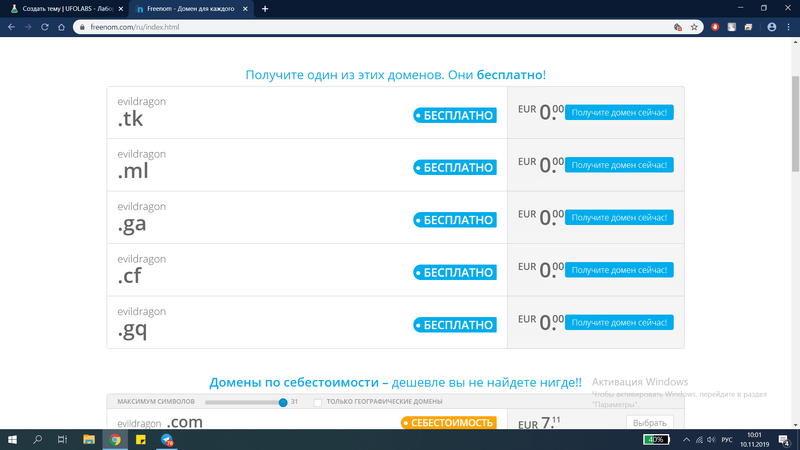
Task: Open taskbar search magnifier
Action: point(38,439)
